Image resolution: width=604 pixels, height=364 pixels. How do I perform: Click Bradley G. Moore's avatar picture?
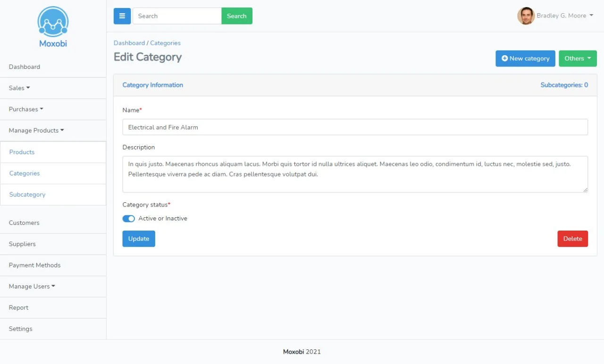[526, 16]
